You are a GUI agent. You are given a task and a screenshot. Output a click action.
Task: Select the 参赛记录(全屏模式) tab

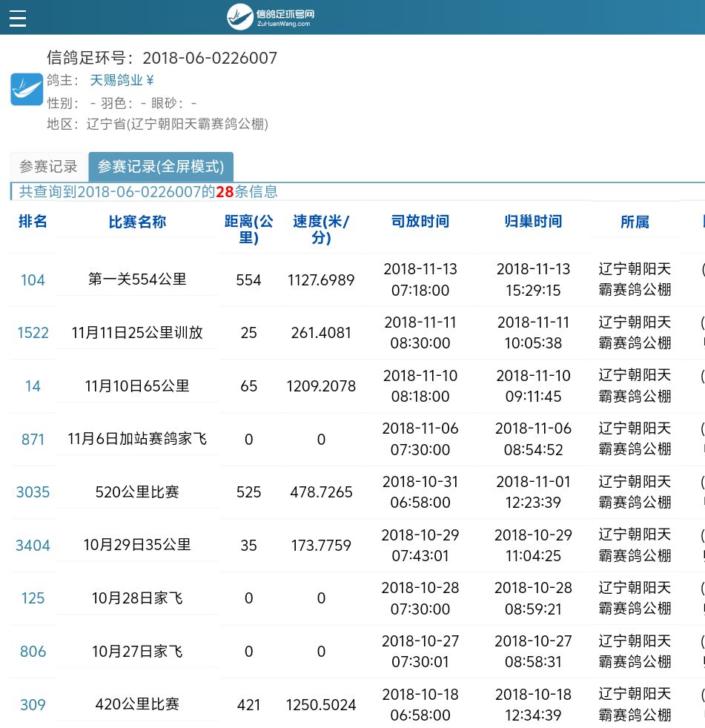point(161,167)
